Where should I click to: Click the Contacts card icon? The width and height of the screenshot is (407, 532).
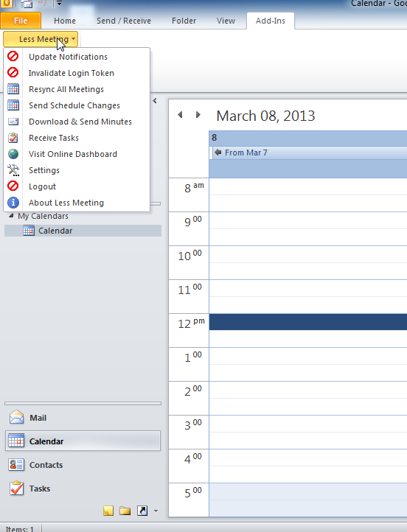coord(16,465)
